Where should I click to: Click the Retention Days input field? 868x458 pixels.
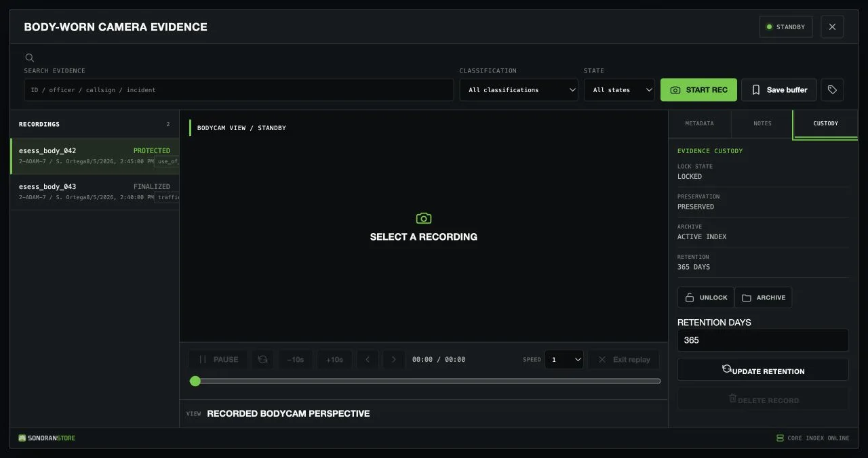[763, 340]
